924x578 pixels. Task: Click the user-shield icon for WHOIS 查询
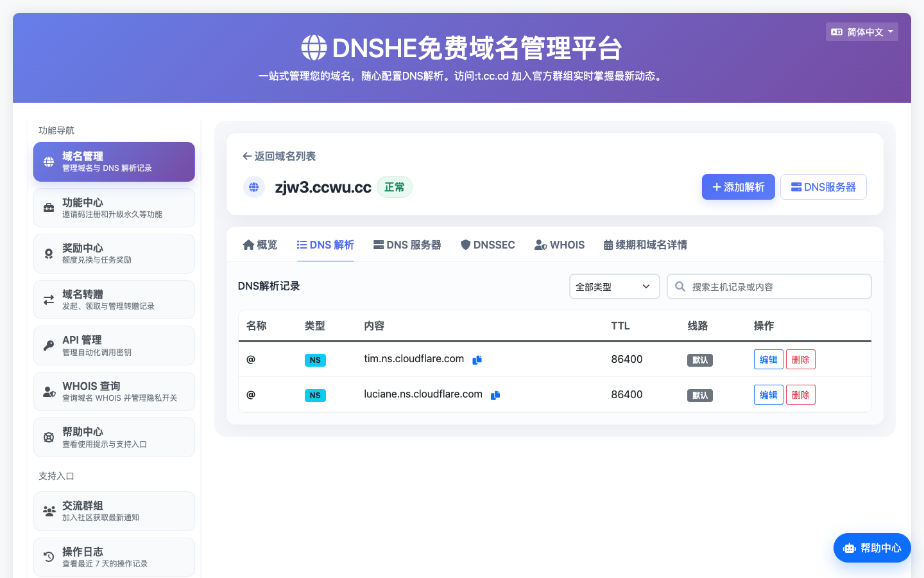tap(49, 392)
